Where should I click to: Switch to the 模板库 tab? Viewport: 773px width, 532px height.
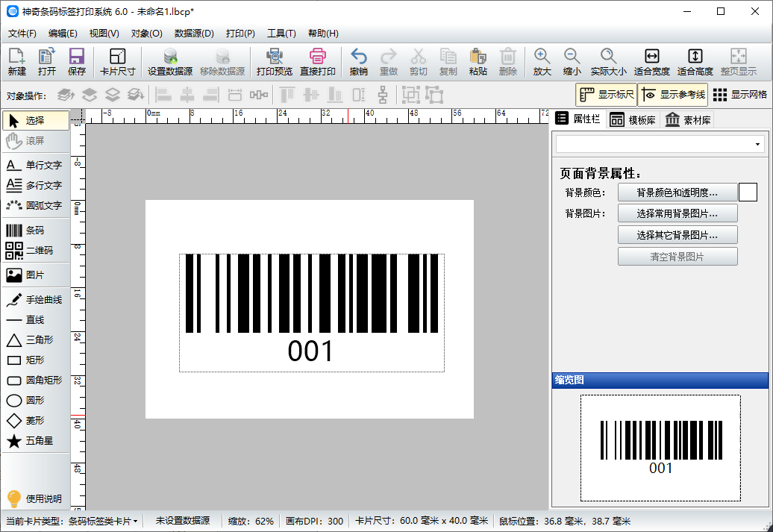pyautogui.click(x=633, y=120)
